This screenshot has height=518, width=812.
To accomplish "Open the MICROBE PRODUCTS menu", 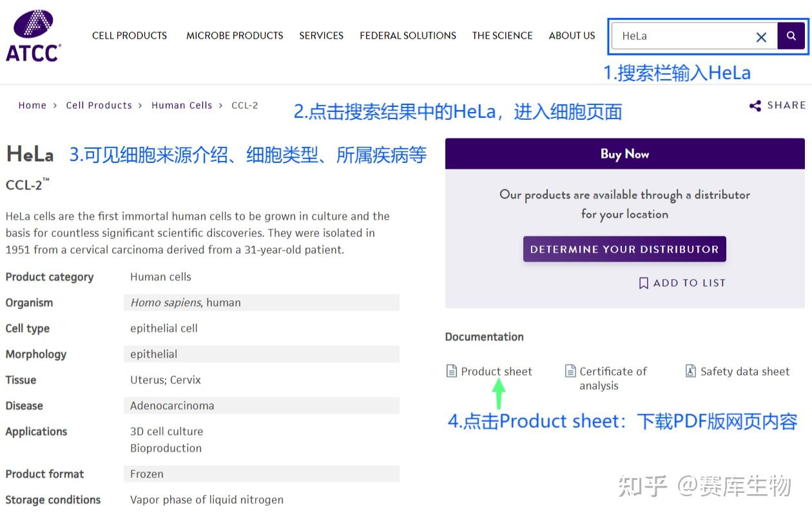I will coord(235,35).
